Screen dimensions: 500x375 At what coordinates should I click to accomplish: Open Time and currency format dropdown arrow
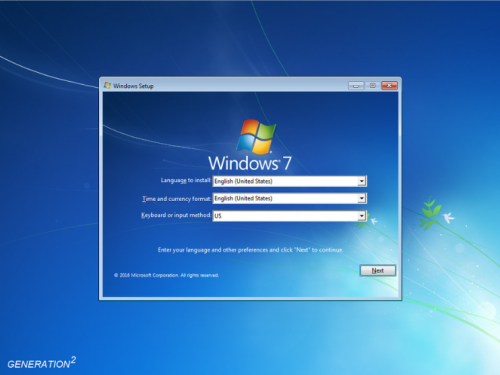tap(362, 198)
